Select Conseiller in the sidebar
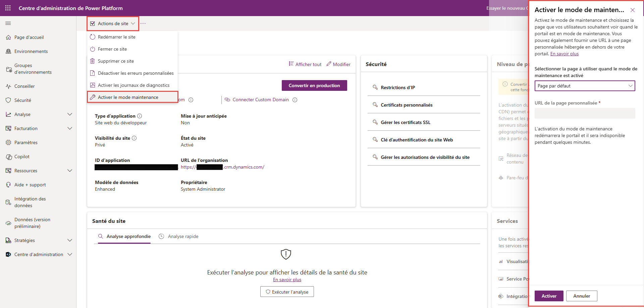Screen dimensions: 644x308 point(24,86)
